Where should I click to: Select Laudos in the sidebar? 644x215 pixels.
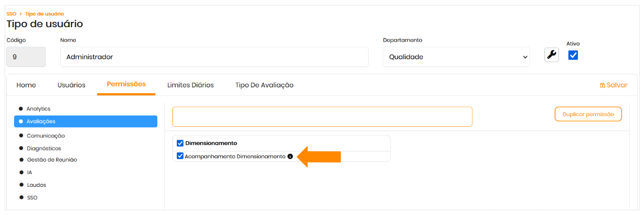(36, 185)
